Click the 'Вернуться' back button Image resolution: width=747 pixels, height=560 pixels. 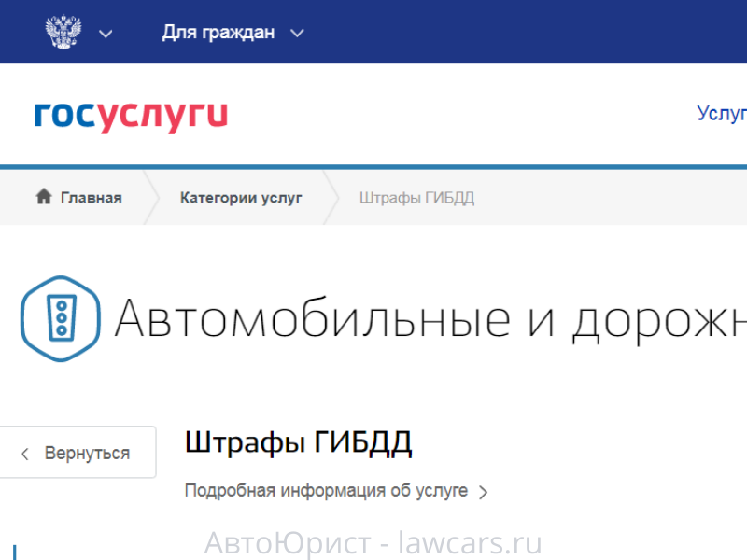[x=78, y=452]
